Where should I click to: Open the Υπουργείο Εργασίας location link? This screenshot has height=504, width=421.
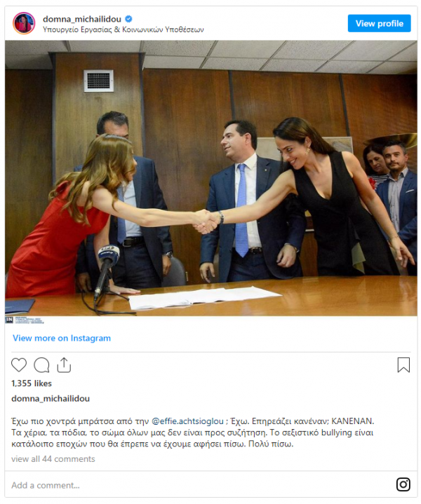point(123,29)
